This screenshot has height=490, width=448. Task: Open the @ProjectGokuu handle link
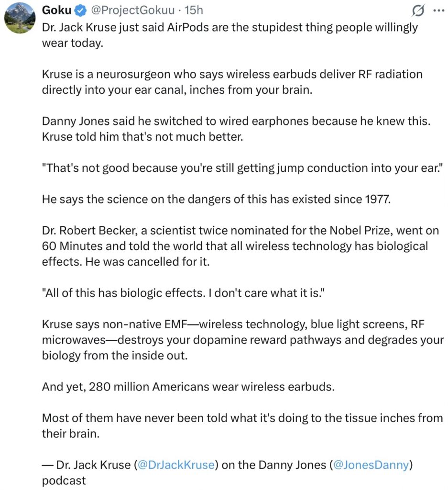pos(130,10)
